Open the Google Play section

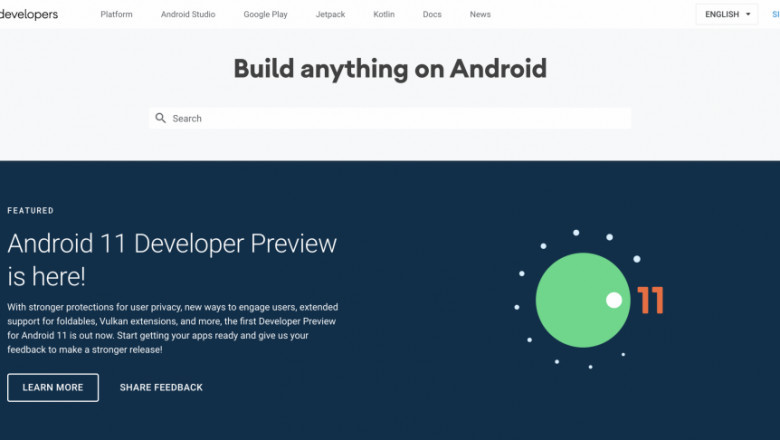tap(266, 14)
